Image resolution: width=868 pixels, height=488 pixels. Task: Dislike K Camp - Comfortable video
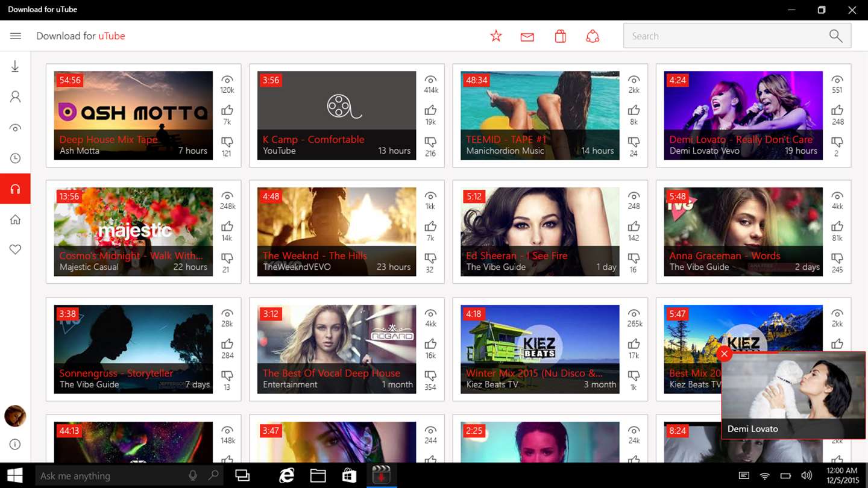pyautogui.click(x=430, y=142)
